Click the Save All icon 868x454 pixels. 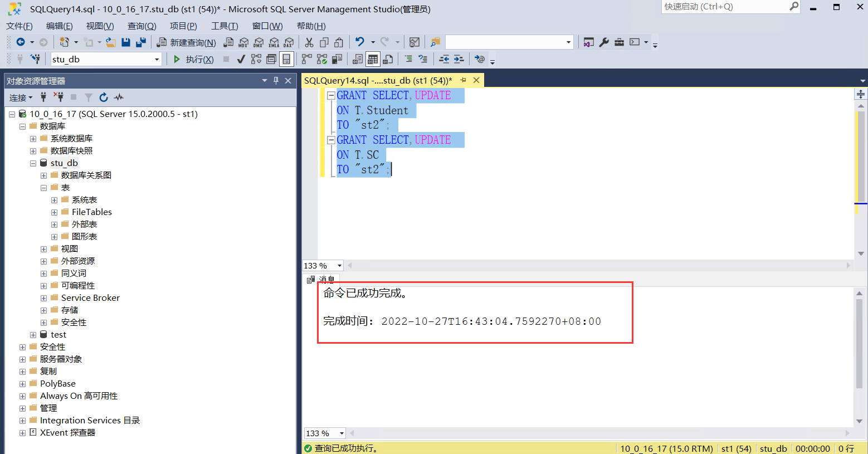[x=141, y=42]
